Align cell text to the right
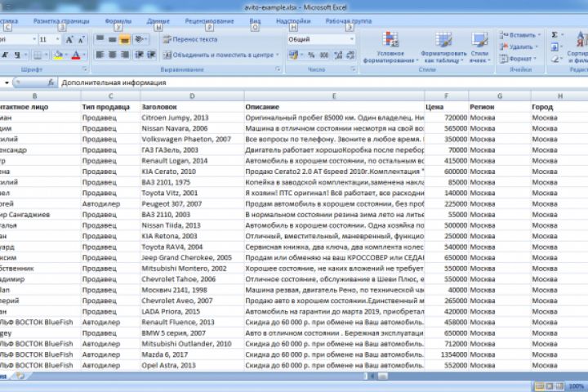Image resolution: width=588 pixels, height=392 pixels. pos(124,55)
